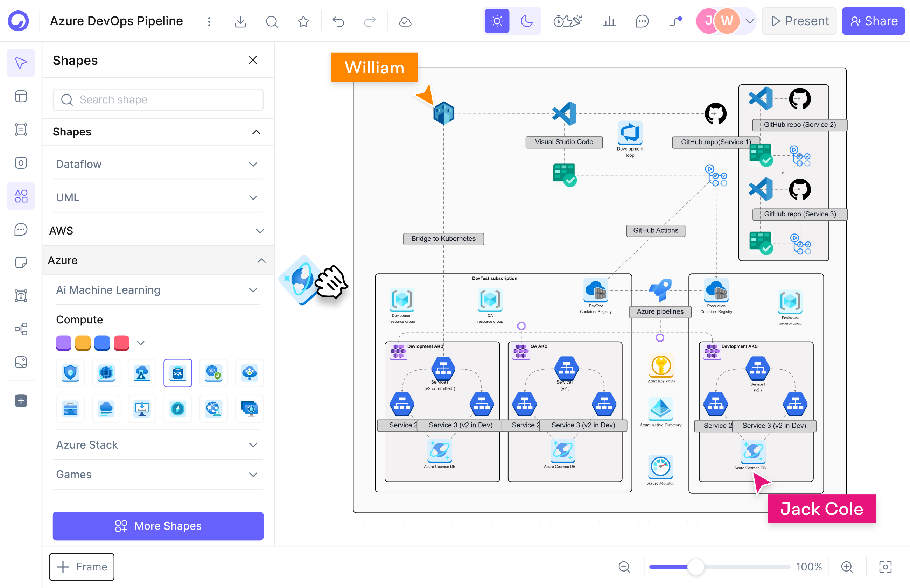The width and height of the screenshot is (910, 588).
Task: Click the fit to screen icon
Action: click(x=885, y=567)
